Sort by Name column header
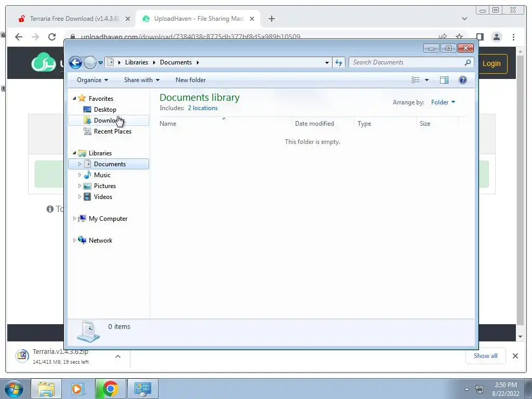 click(224, 124)
